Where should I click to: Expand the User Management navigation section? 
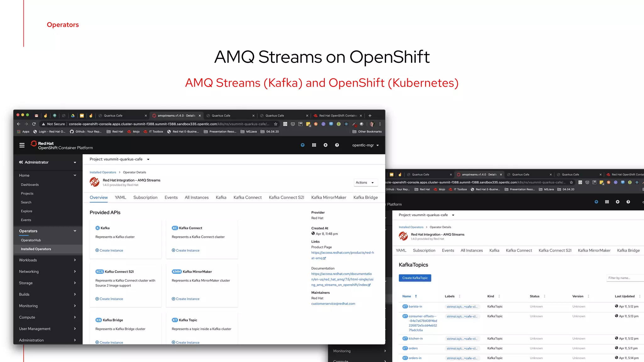(x=48, y=329)
